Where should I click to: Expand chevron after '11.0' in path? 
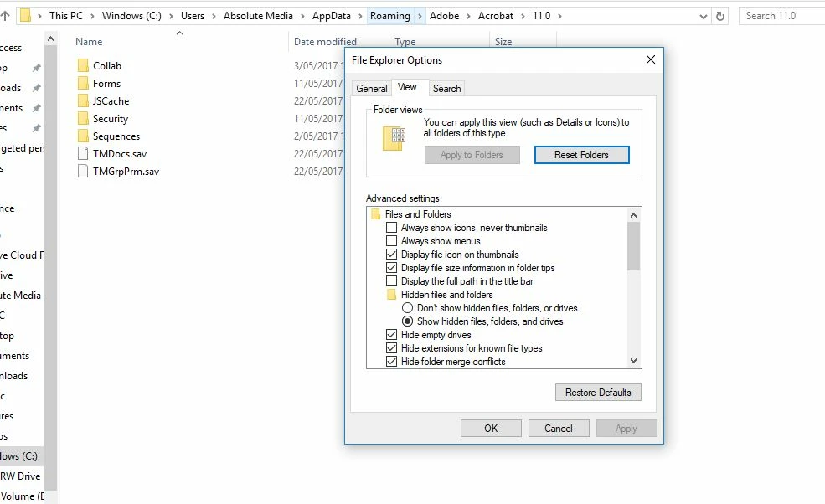[559, 16]
